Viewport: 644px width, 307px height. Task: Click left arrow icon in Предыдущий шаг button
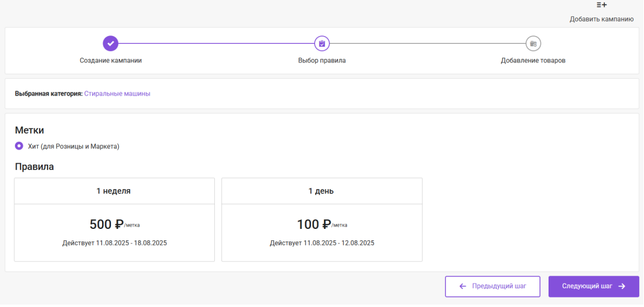pos(463,287)
